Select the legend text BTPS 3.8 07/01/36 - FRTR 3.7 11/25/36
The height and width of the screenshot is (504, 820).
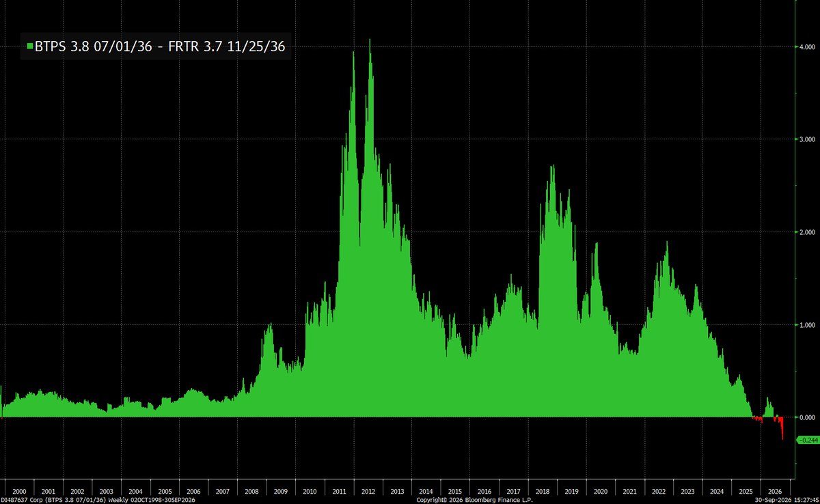coord(161,46)
